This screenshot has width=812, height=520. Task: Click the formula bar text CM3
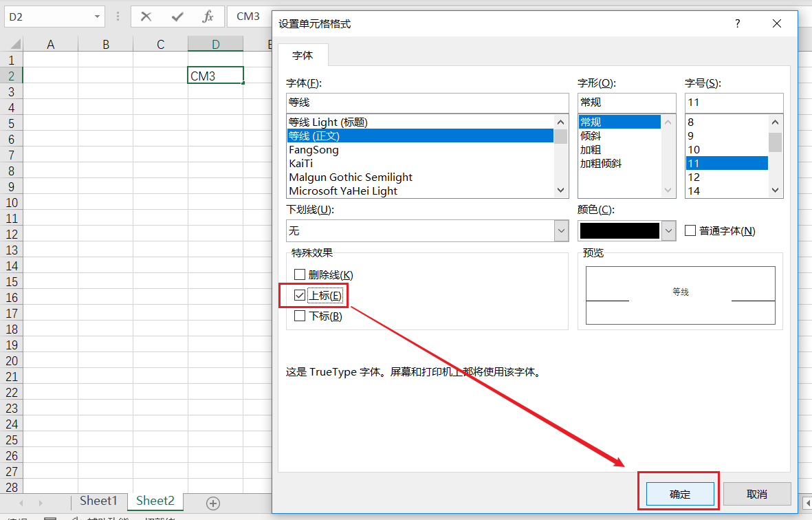click(248, 17)
